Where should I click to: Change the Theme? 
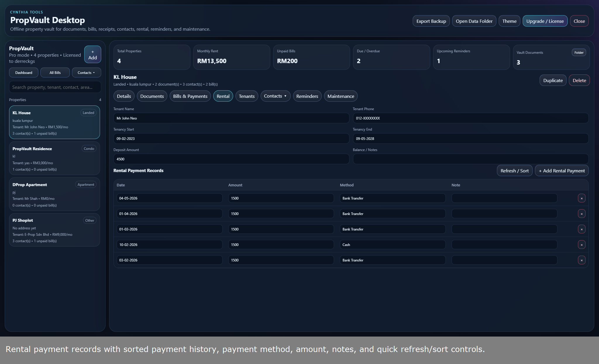(509, 21)
